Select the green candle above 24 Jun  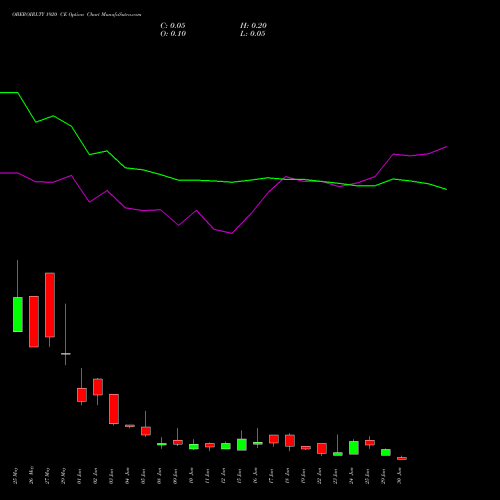(354, 448)
